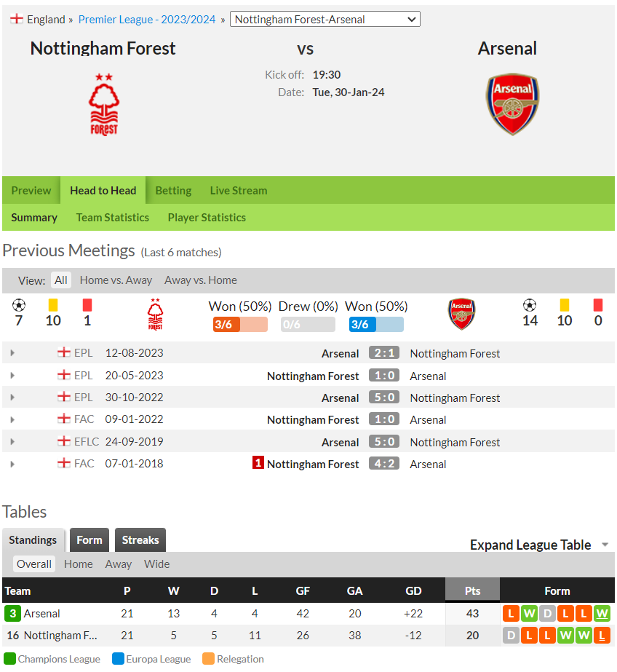Open the Premier League - 2023/2024 link

[147, 19]
